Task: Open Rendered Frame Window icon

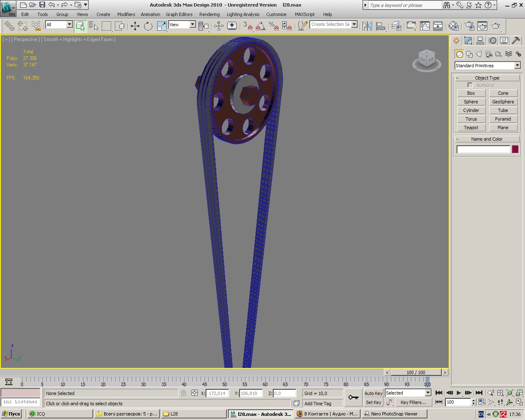Action: coord(482,26)
